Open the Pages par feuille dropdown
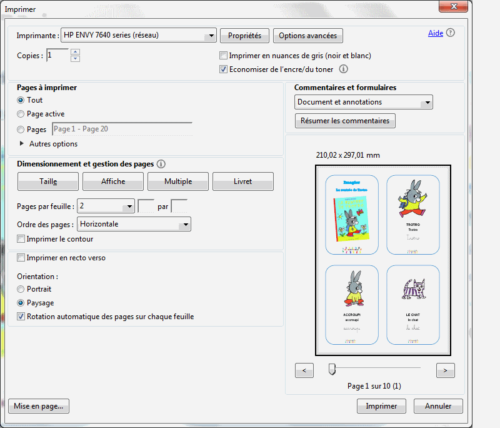 [x=106, y=206]
